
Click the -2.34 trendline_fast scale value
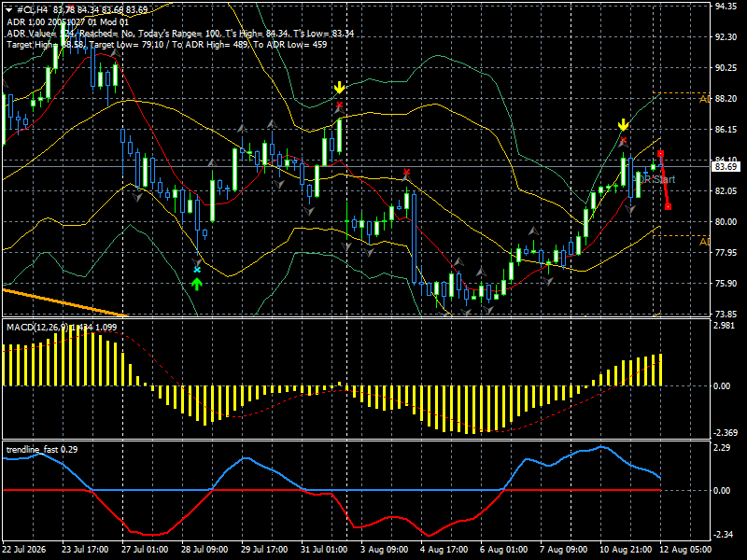point(722,534)
